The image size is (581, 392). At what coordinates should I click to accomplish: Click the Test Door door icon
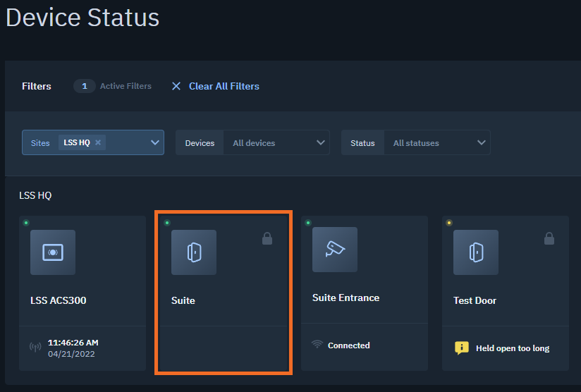click(476, 252)
